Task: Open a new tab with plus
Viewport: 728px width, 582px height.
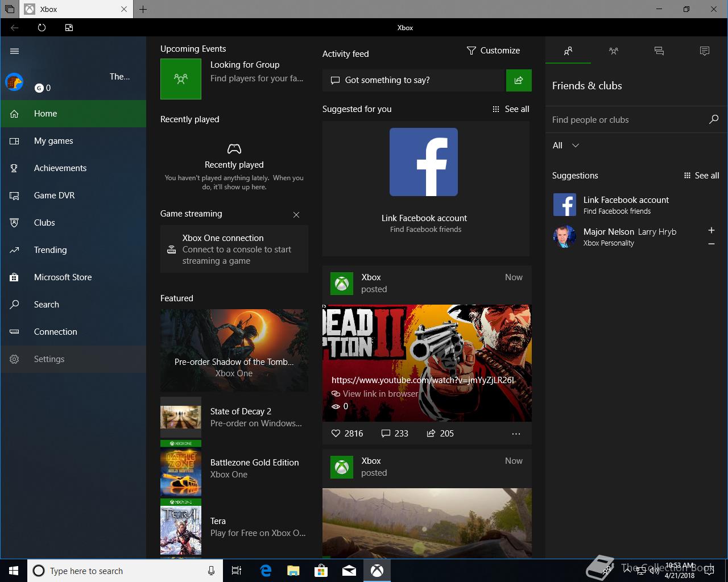Action: click(x=143, y=9)
